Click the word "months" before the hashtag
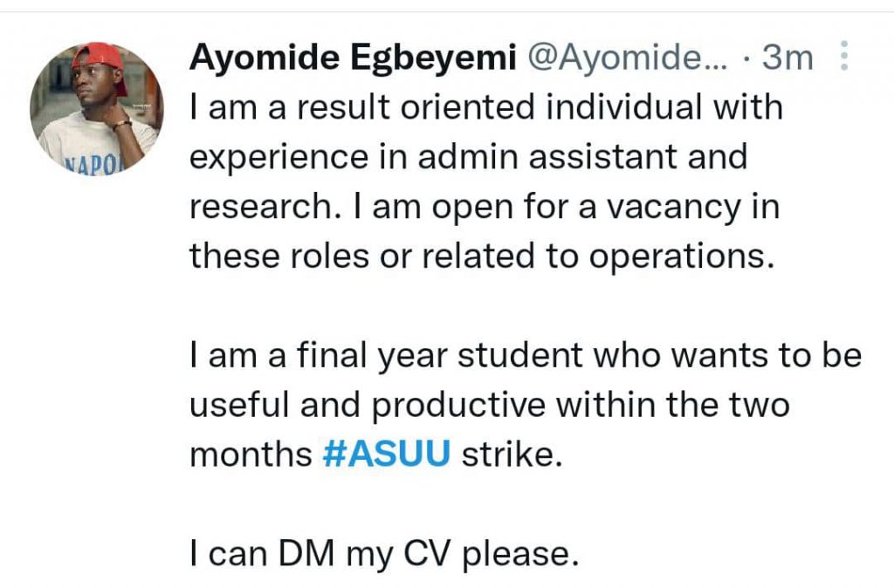Image resolution: width=894 pixels, height=588 pixels. [x=251, y=455]
